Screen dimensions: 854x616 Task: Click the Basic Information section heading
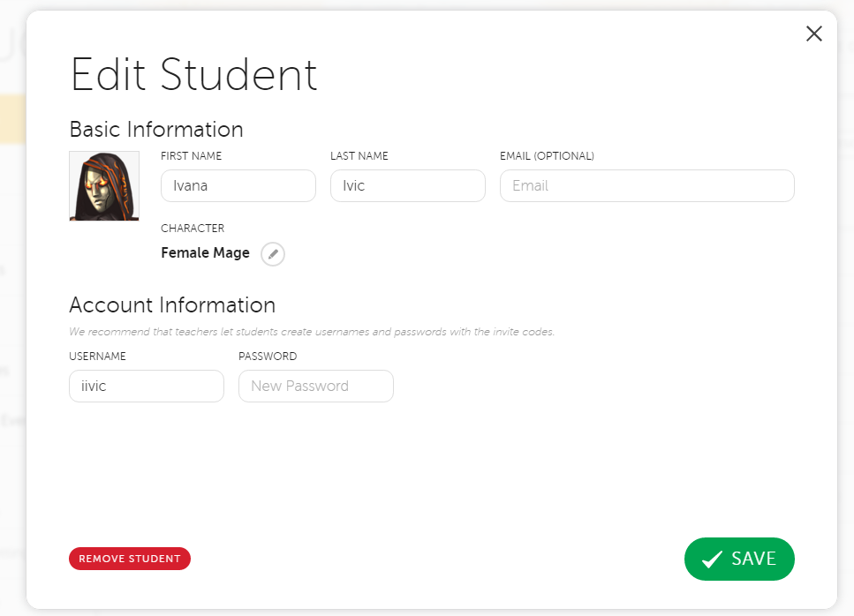[x=156, y=130]
